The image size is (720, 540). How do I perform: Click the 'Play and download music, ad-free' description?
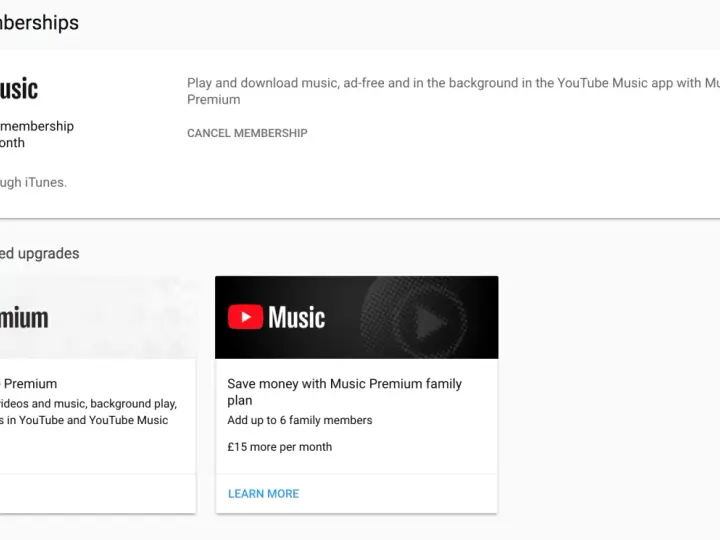[453, 91]
